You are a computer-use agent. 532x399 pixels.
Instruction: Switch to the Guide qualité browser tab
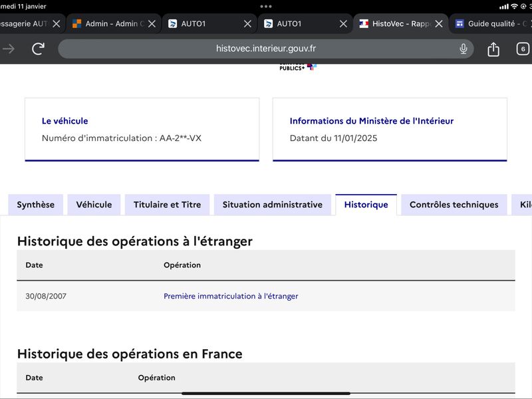490,24
